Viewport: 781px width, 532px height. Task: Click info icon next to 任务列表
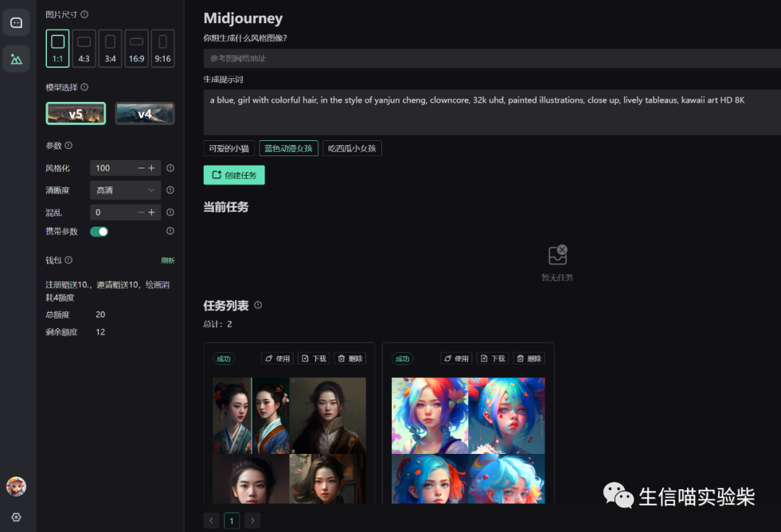(x=258, y=306)
